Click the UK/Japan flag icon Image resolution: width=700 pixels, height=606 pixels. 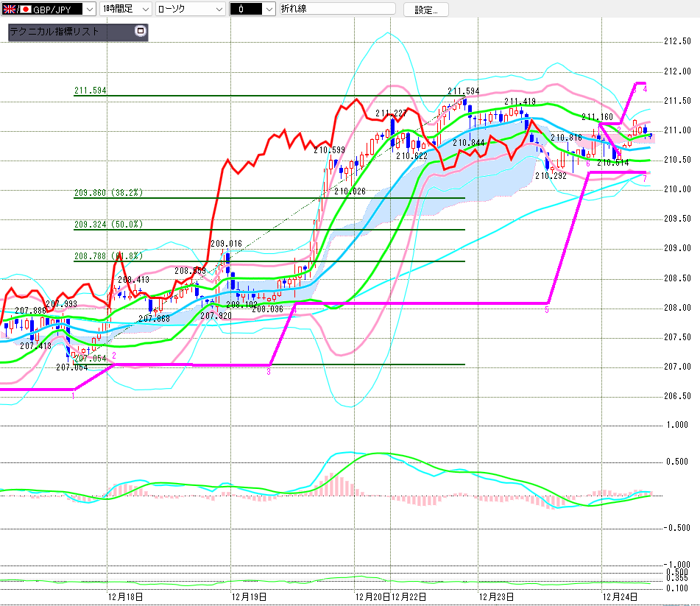click(12, 10)
